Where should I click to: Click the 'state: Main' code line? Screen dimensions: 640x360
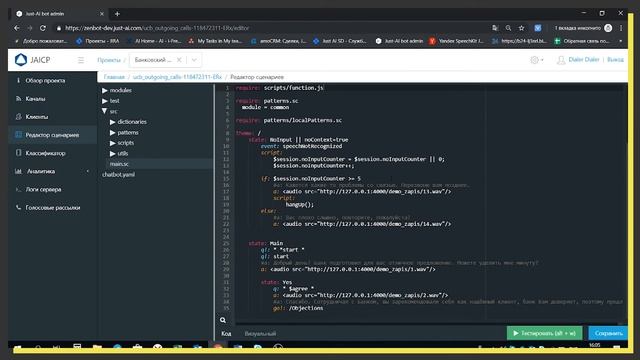265,243
